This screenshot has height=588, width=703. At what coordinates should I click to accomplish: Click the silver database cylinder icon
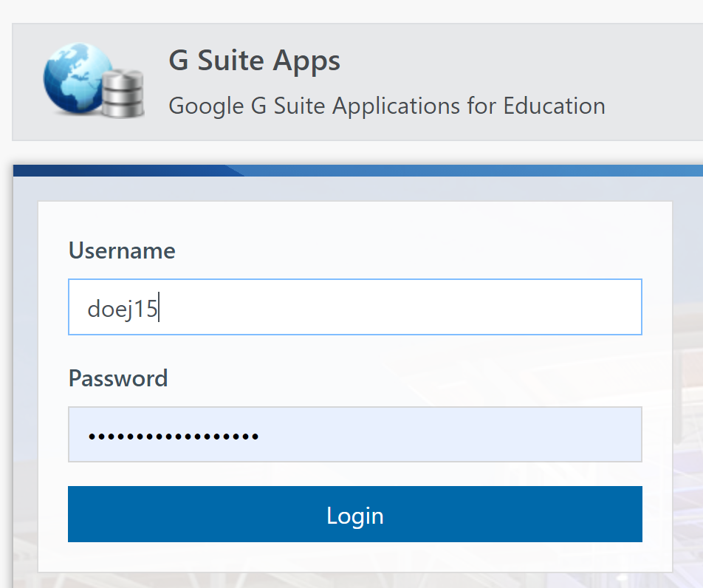[123, 93]
